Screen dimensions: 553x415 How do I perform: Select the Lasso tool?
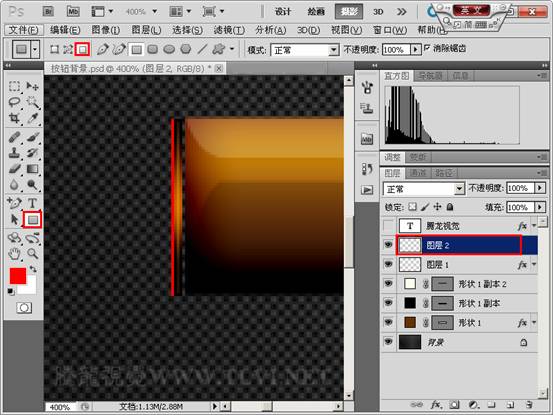pos(14,102)
